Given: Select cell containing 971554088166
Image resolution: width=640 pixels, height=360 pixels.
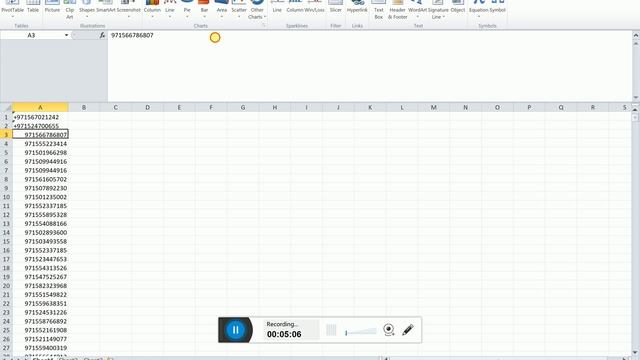Looking at the screenshot, I should (40, 224).
